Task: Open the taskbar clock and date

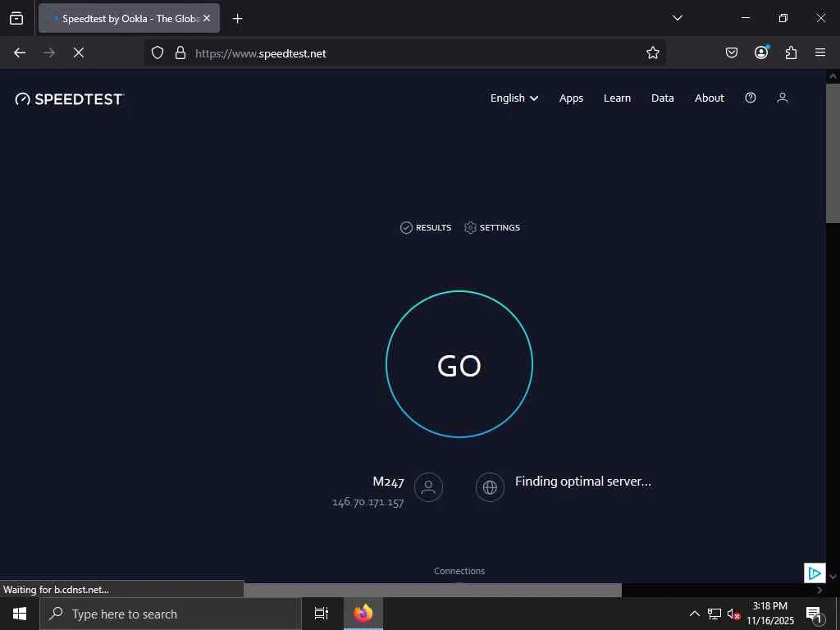Action: tap(770, 614)
